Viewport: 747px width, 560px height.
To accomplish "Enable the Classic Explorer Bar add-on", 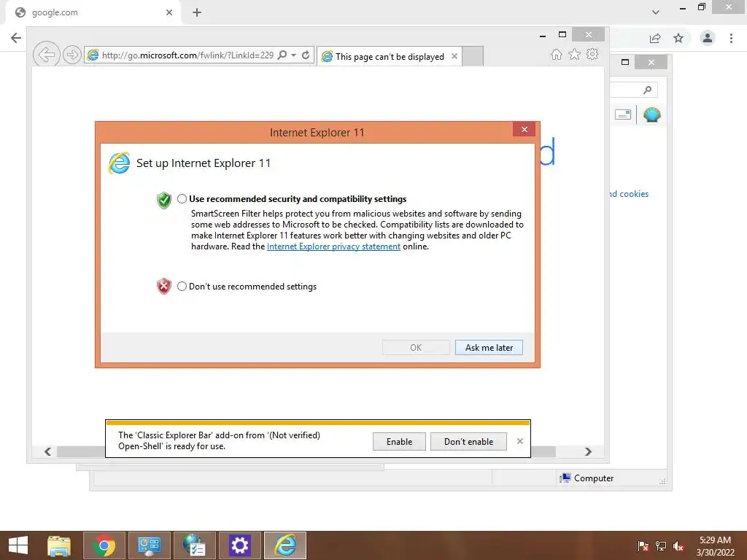I will click(x=399, y=441).
